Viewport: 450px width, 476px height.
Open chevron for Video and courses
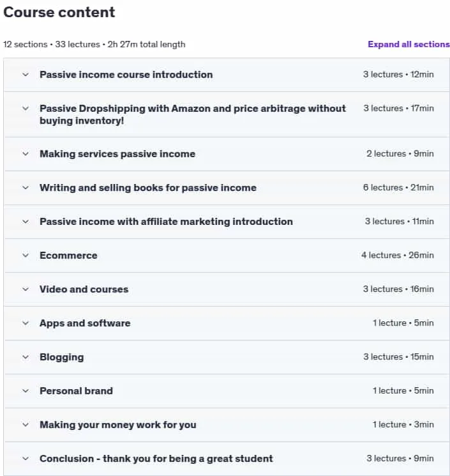(26, 289)
